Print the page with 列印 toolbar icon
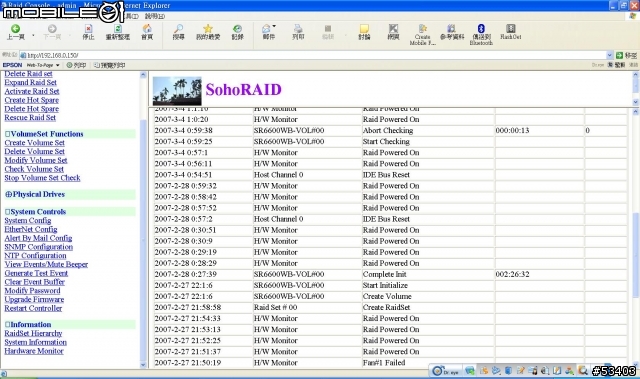640x379 pixels. (x=298, y=32)
